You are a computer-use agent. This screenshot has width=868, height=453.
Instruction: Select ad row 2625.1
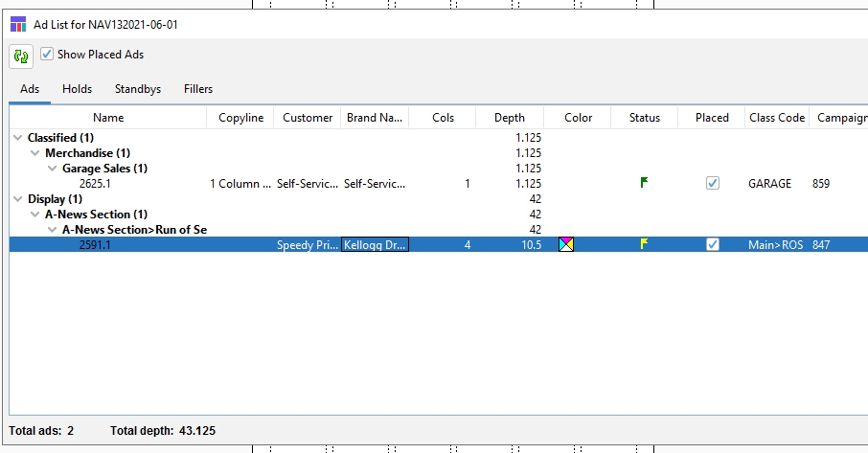click(x=96, y=184)
